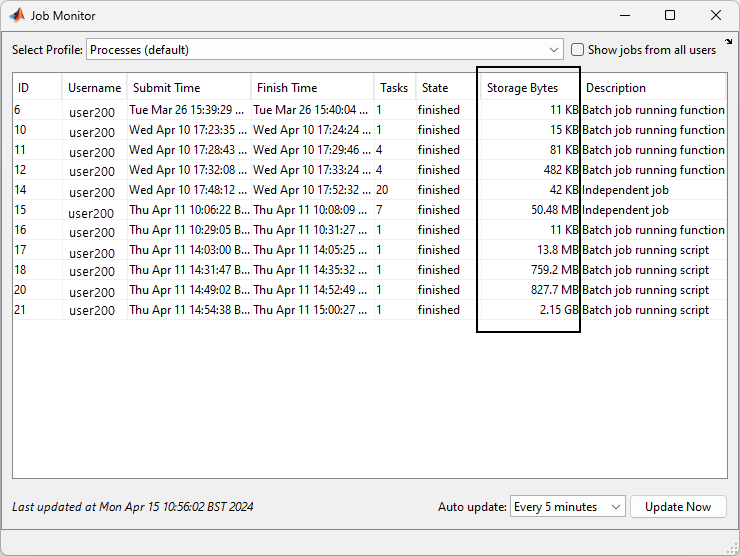Image resolution: width=740 pixels, height=556 pixels.
Task: Click Submit Time Wed Apr 10 17:48:12
Action: [187, 190]
